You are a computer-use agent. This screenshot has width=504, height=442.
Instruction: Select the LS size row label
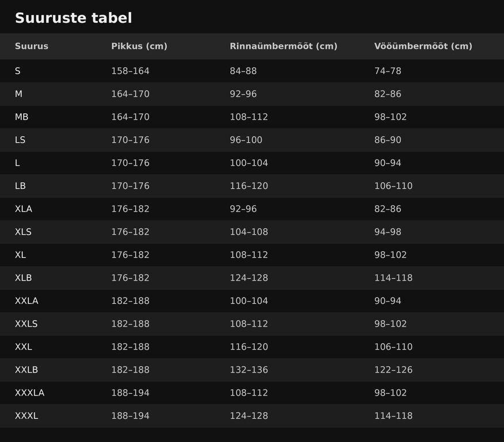[x=20, y=140]
